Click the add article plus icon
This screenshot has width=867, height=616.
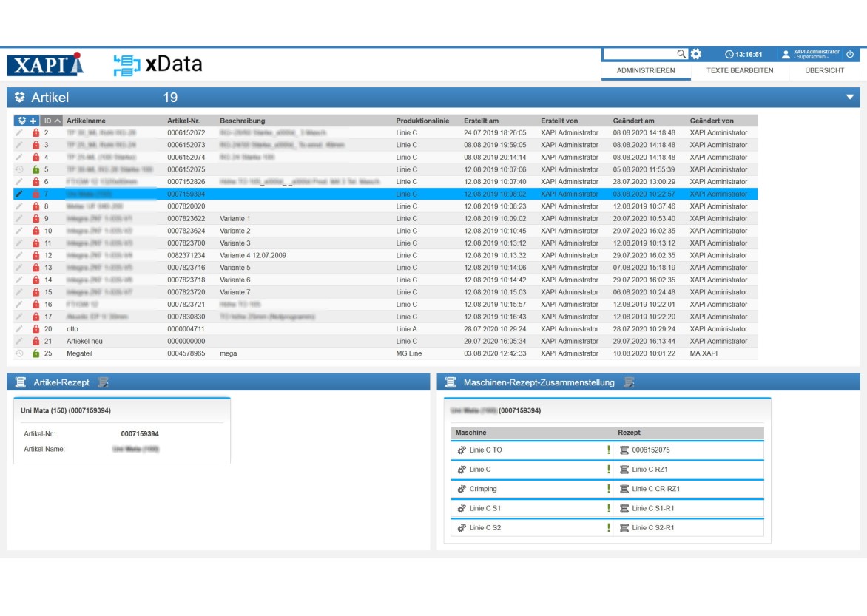[33, 121]
